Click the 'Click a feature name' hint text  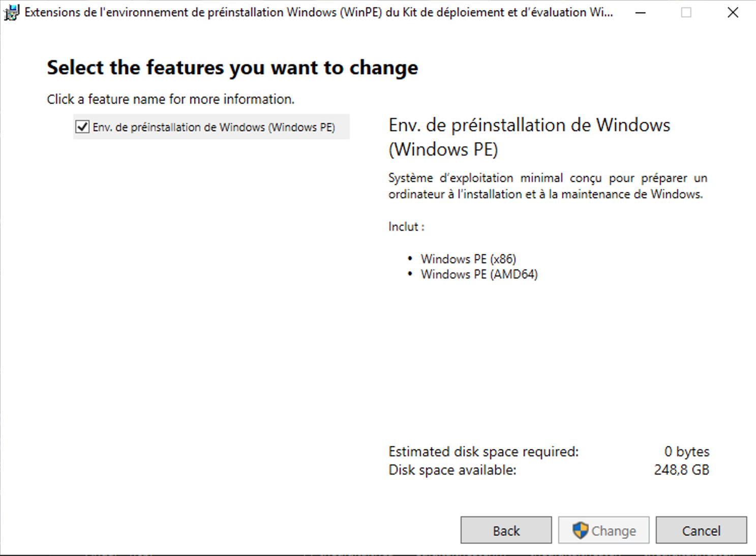coord(170,99)
